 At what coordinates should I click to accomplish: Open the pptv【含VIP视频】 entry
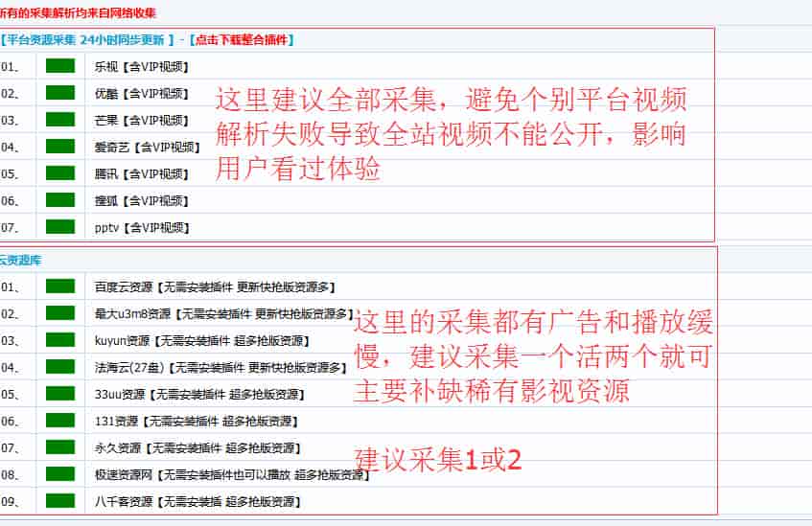pyautogui.click(x=143, y=228)
